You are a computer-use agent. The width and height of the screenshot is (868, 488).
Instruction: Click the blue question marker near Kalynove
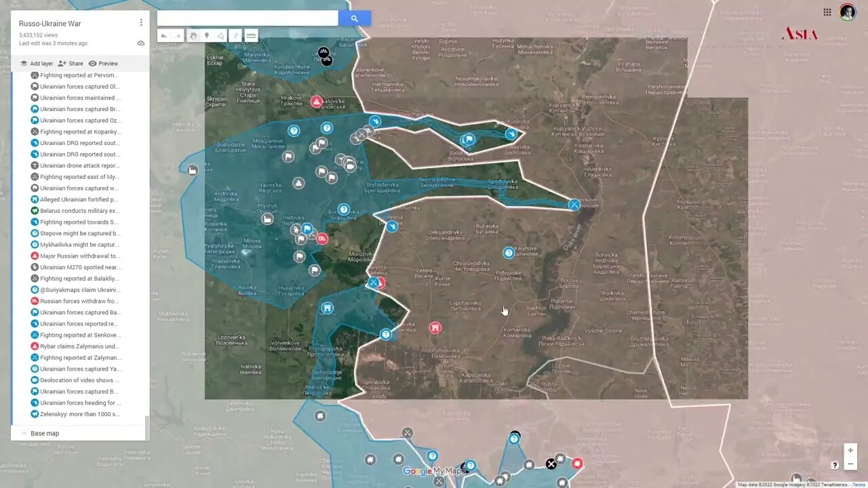pyautogui.click(x=509, y=253)
